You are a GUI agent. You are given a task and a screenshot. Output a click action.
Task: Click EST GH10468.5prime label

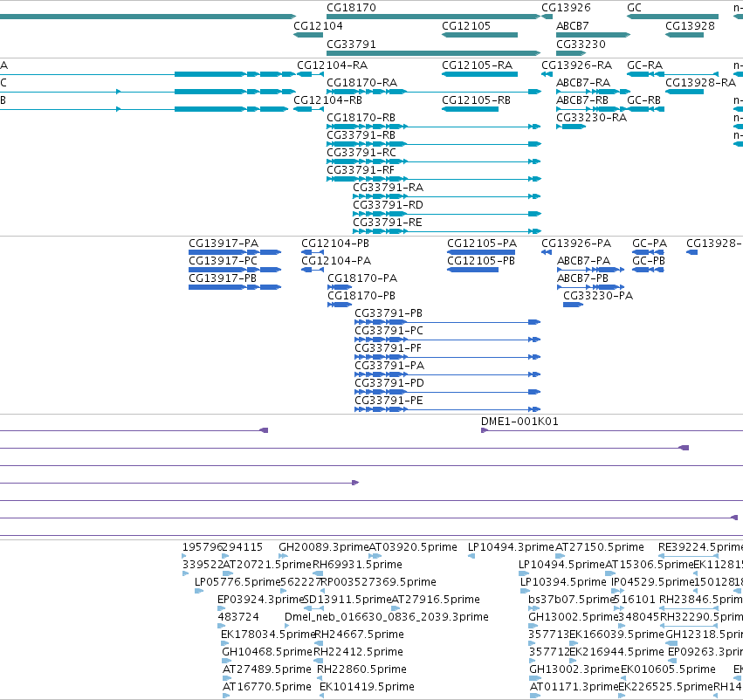point(267,652)
